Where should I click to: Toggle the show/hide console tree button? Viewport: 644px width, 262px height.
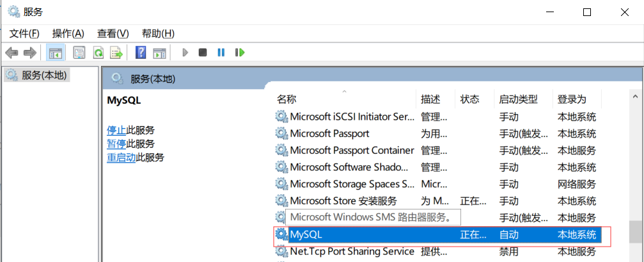click(55, 53)
